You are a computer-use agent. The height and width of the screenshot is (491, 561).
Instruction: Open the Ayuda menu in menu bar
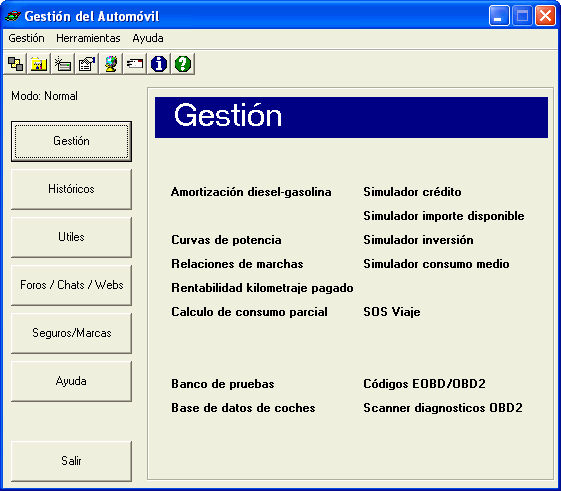[x=148, y=38]
